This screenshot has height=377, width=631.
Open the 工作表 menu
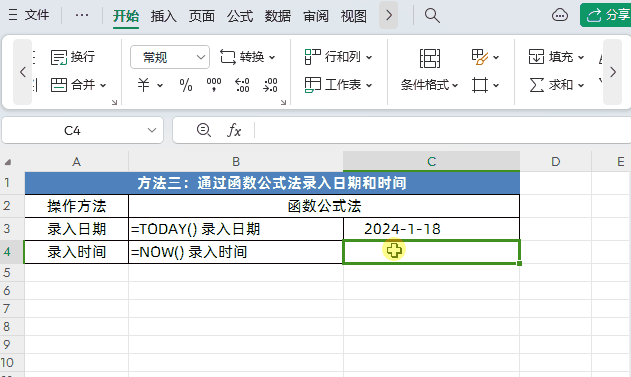338,85
